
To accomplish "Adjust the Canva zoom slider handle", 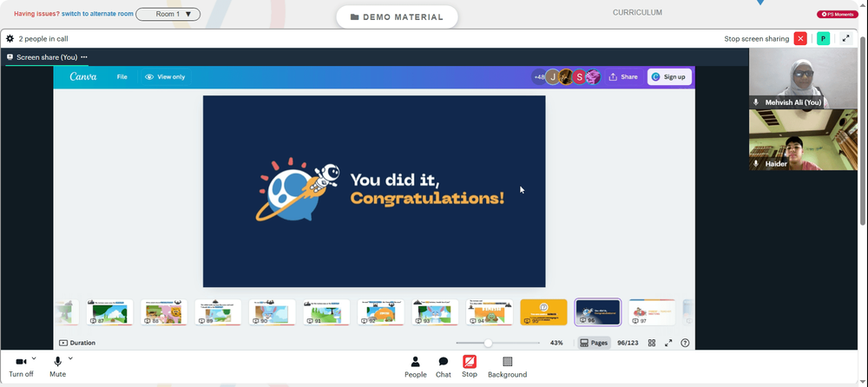I will pyautogui.click(x=488, y=343).
